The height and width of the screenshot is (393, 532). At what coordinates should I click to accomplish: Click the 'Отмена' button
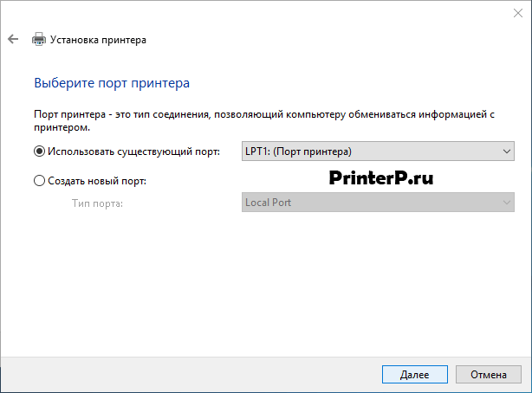[488, 374]
